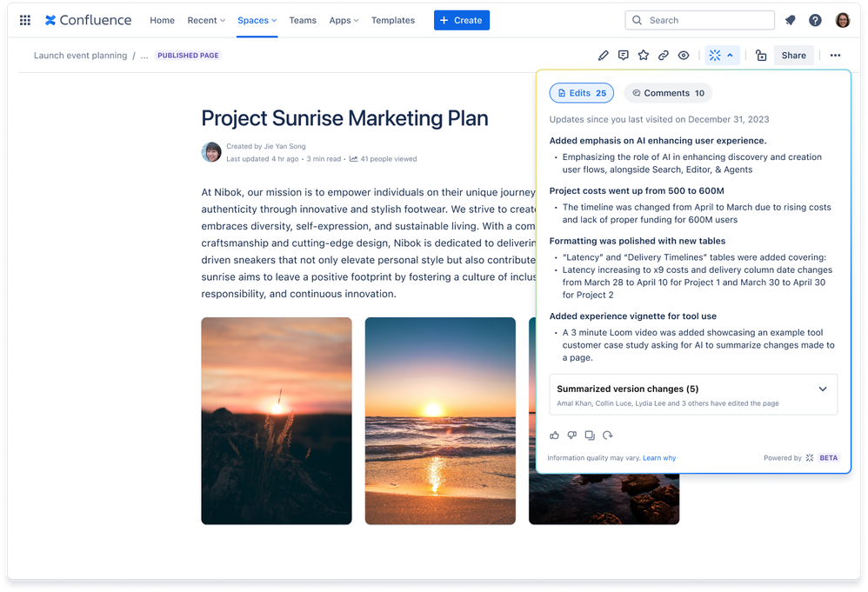Switch to the Edits 25 tab

coord(581,93)
